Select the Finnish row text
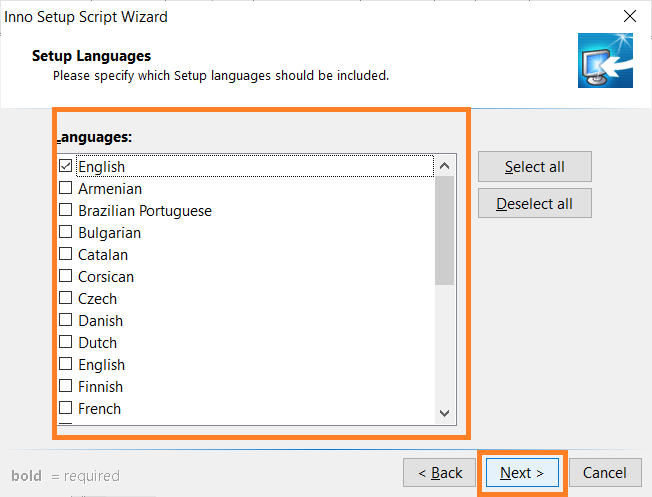The width and height of the screenshot is (652, 497). [x=101, y=387]
